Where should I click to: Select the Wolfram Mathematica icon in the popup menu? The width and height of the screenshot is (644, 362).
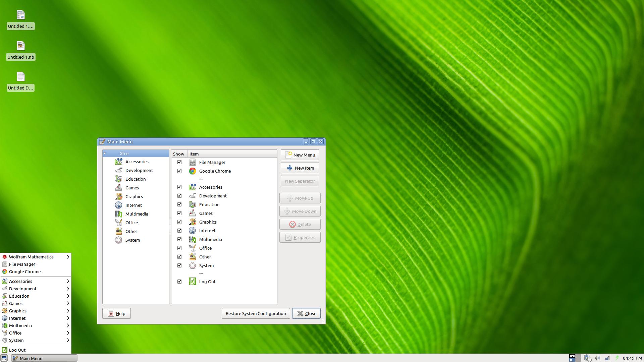[x=4, y=257]
